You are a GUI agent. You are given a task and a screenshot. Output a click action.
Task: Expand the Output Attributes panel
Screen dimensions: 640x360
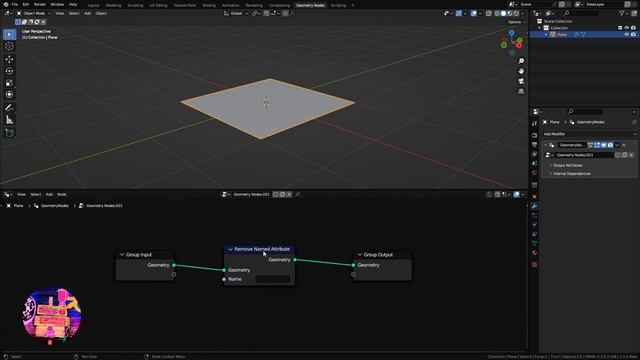tap(567, 165)
